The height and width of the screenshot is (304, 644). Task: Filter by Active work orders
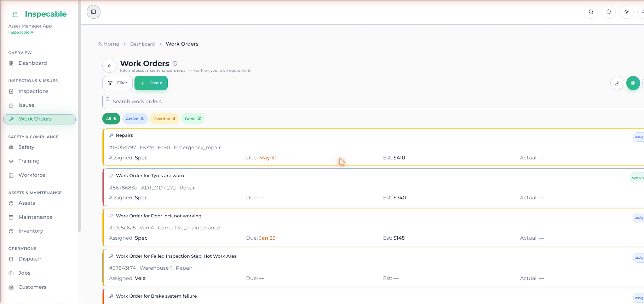tap(135, 119)
